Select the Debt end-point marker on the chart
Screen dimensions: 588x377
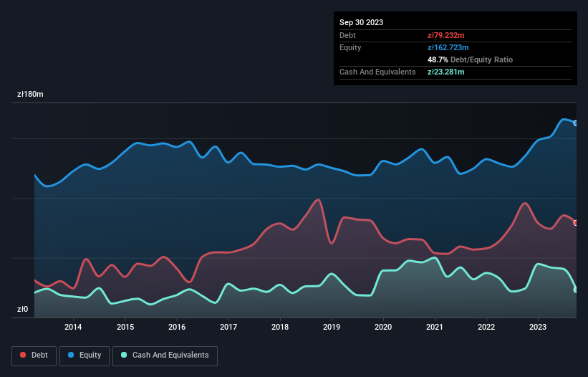tap(576, 223)
